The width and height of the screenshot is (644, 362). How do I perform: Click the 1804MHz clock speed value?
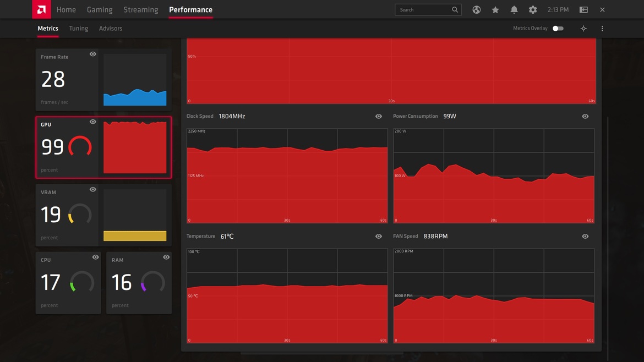click(x=232, y=117)
